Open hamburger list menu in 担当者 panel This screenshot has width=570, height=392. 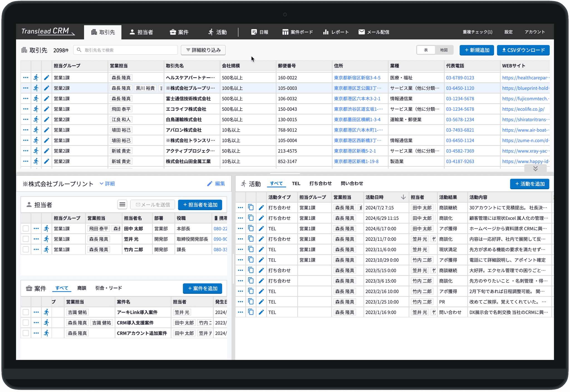[x=122, y=205]
